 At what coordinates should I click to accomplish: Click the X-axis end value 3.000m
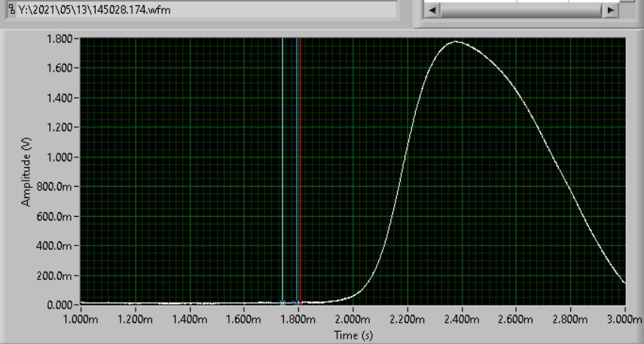pyautogui.click(x=625, y=319)
